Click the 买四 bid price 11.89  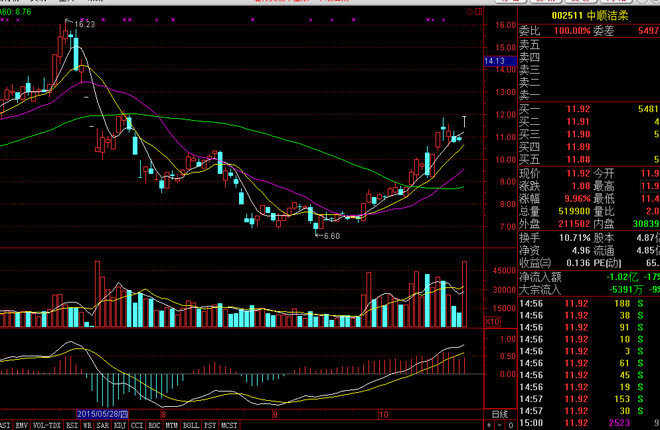click(578, 147)
